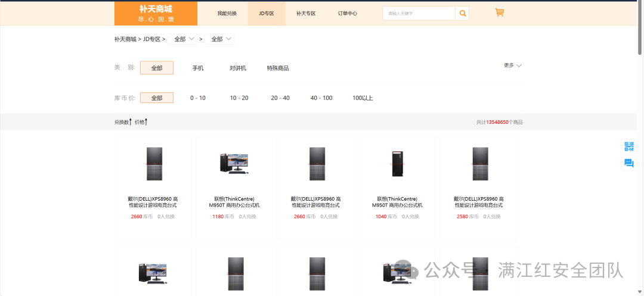Click 补天商城 in the breadcrumb
The height and width of the screenshot is (296, 644).
click(x=125, y=39)
